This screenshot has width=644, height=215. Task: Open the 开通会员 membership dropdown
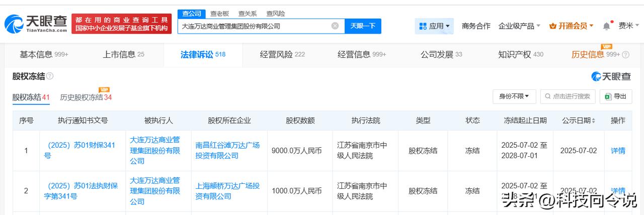coord(571,26)
